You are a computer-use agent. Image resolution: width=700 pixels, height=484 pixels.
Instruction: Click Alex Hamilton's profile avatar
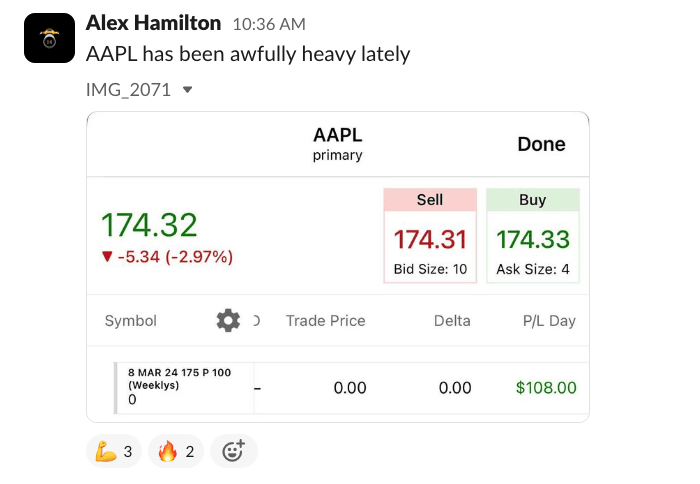click(x=49, y=38)
